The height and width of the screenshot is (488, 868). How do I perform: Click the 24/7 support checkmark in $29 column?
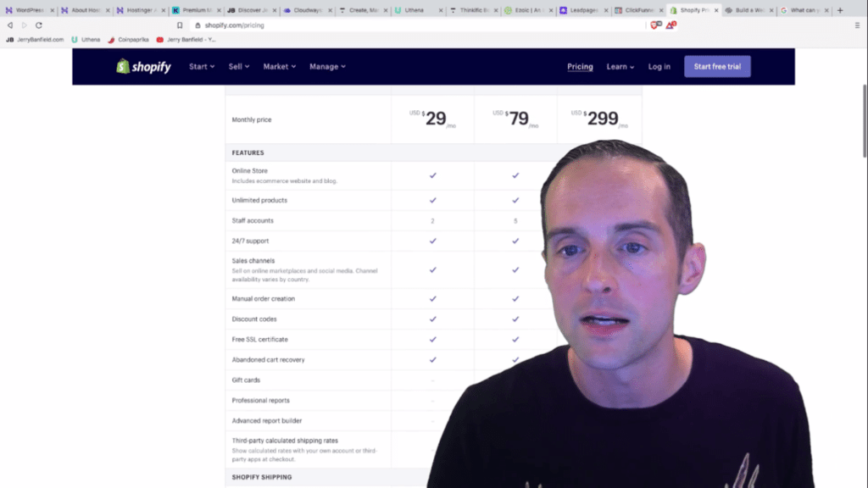(433, 241)
